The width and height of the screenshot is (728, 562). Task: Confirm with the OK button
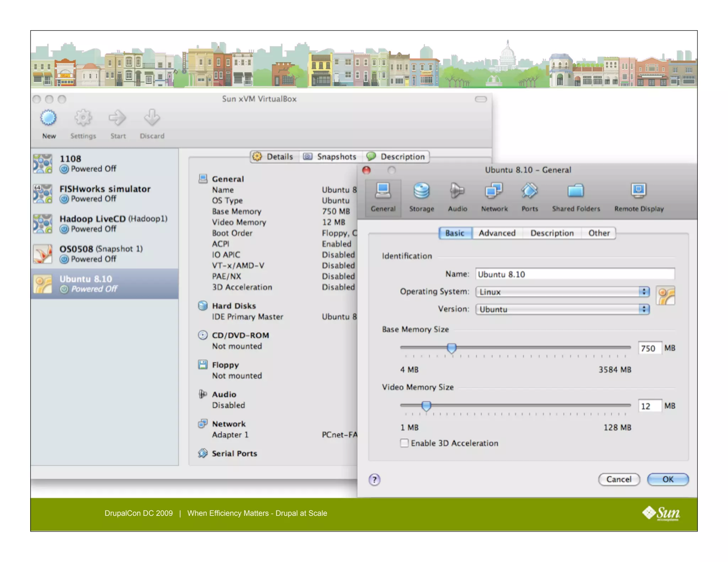click(668, 479)
